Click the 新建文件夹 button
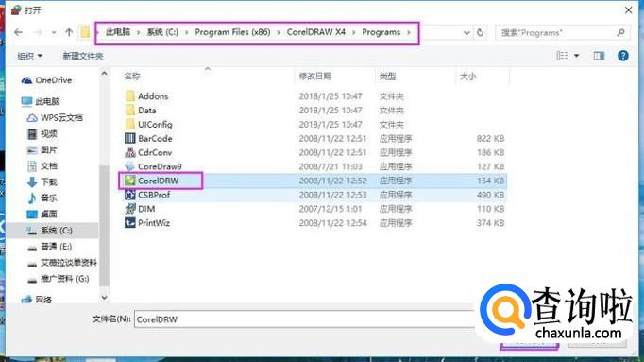This screenshot has height=362, width=644. point(82,56)
